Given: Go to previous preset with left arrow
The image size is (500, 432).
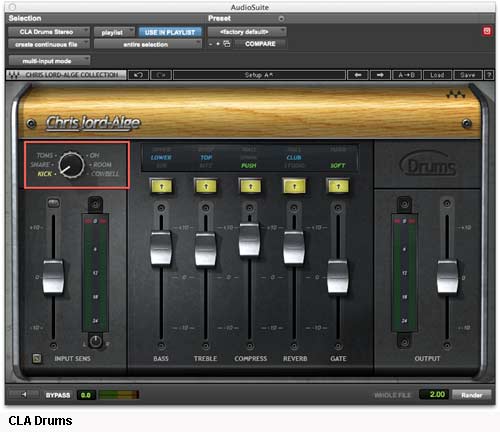Looking at the screenshot, I should click(358, 75).
